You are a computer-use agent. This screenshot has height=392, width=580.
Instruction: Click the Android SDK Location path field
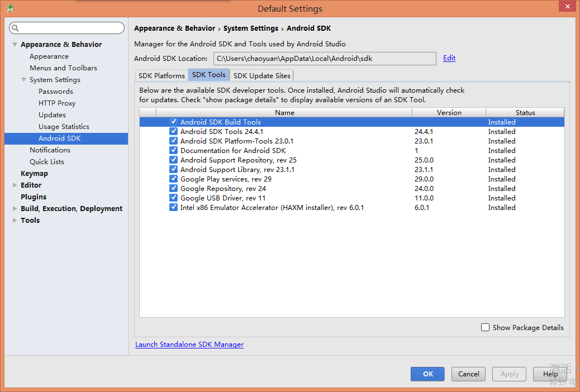[x=325, y=59]
